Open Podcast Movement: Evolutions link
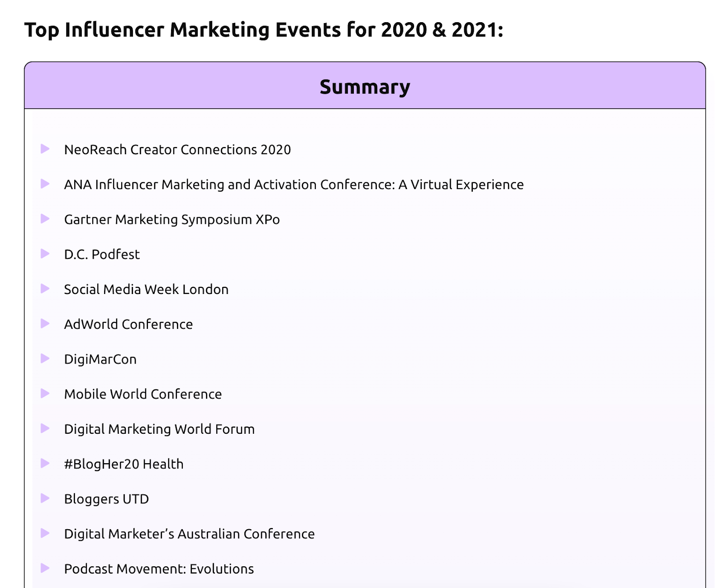This screenshot has width=724, height=588. 159,569
